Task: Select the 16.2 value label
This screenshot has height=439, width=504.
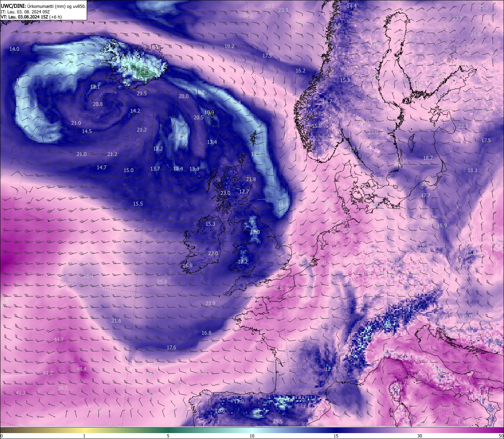Action: coord(300,70)
